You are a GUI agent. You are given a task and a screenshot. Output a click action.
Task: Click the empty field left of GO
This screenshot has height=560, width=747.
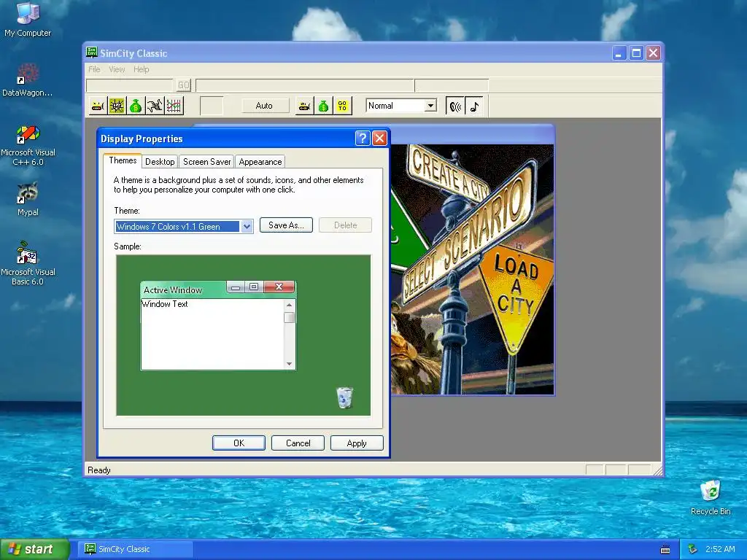[x=130, y=85]
